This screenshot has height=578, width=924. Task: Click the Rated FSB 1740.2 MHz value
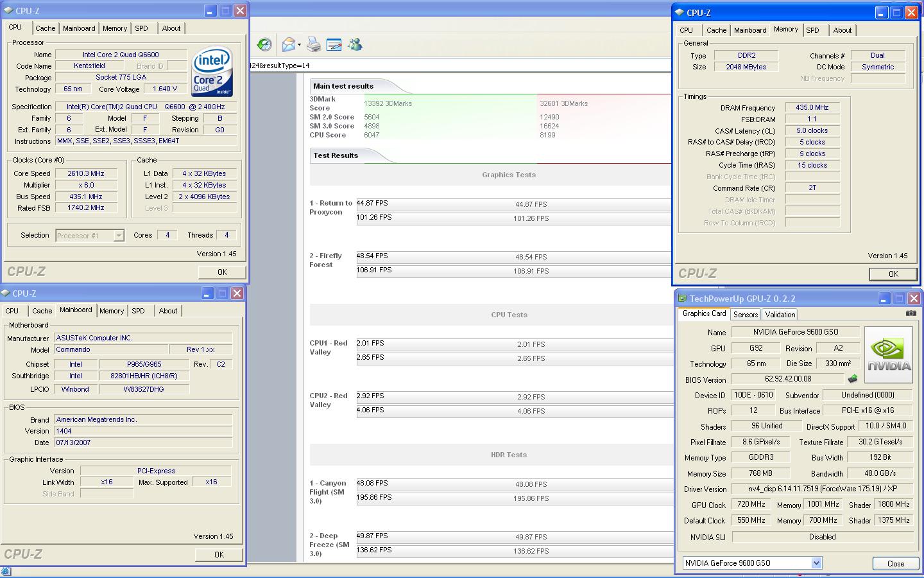coord(86,208)
